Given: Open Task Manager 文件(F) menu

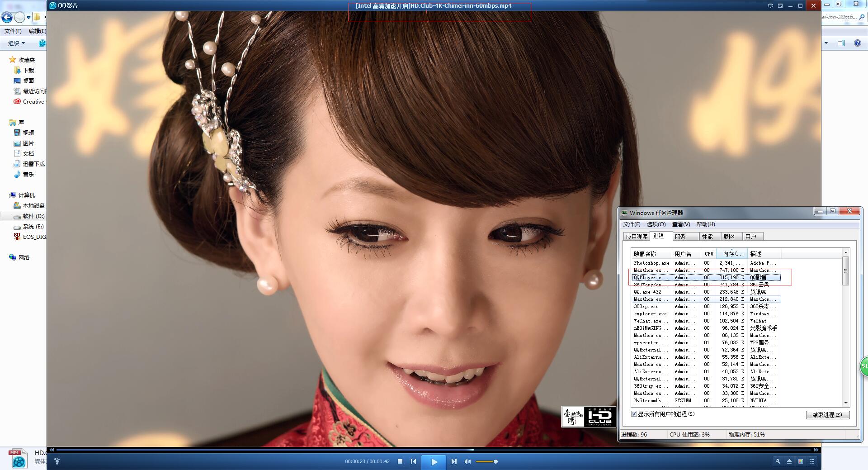Looking at the screenshot, I should 632,224.
